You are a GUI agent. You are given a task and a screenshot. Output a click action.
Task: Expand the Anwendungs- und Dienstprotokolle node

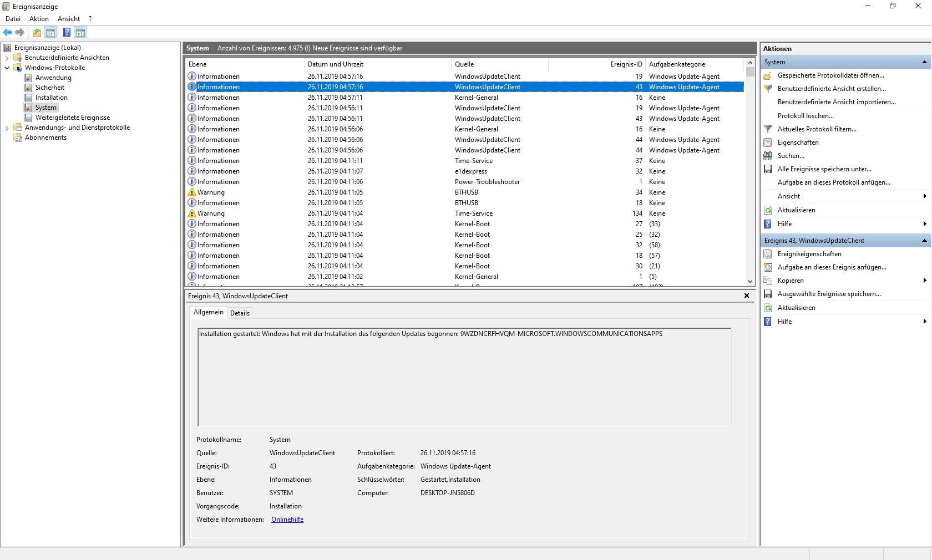pyautogui.click(x=7, y=128)
